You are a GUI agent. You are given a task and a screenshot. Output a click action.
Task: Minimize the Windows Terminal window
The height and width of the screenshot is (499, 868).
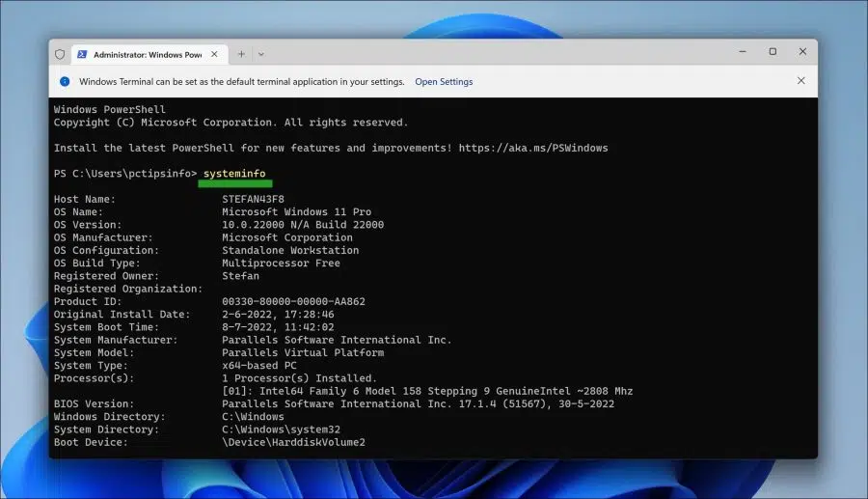[x=743, y=51]
